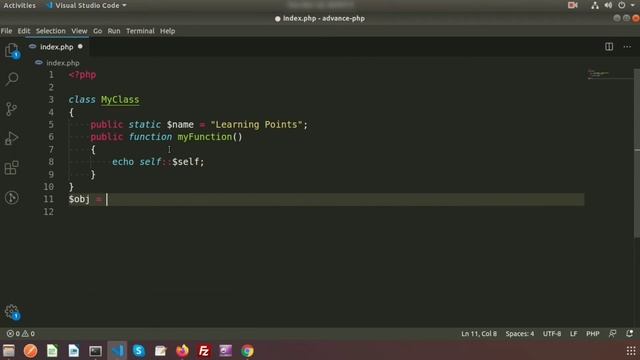This screenshot has height=360, width=640.
Task: Open the File menu
Action: (x=6, y=31)
